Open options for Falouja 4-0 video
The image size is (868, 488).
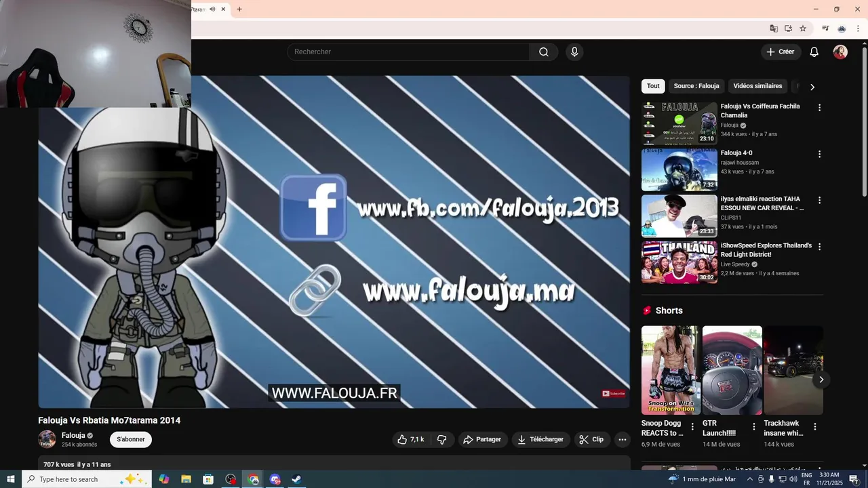(819, 155)
